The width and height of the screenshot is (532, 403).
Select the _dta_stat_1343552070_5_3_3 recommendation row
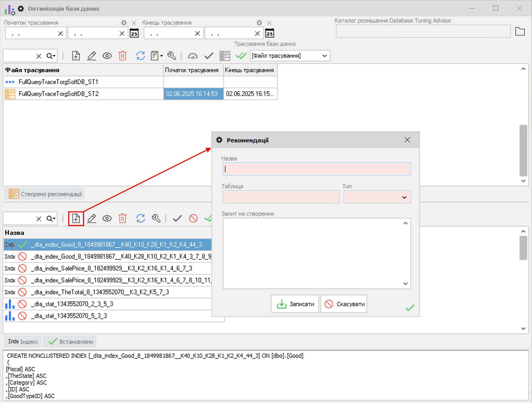click(x=69, y=316)
